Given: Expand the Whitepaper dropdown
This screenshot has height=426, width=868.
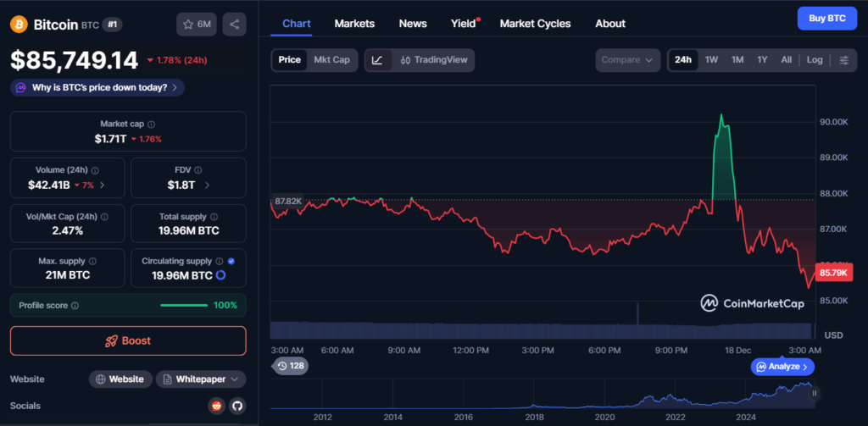Looking at the screenshot, I should click(x=201, y=379).
